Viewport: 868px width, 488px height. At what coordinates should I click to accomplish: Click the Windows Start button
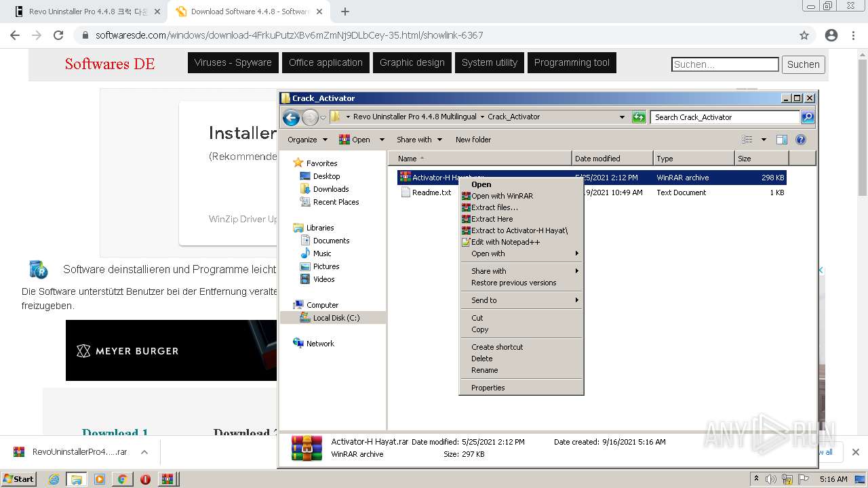click(19, 479)
